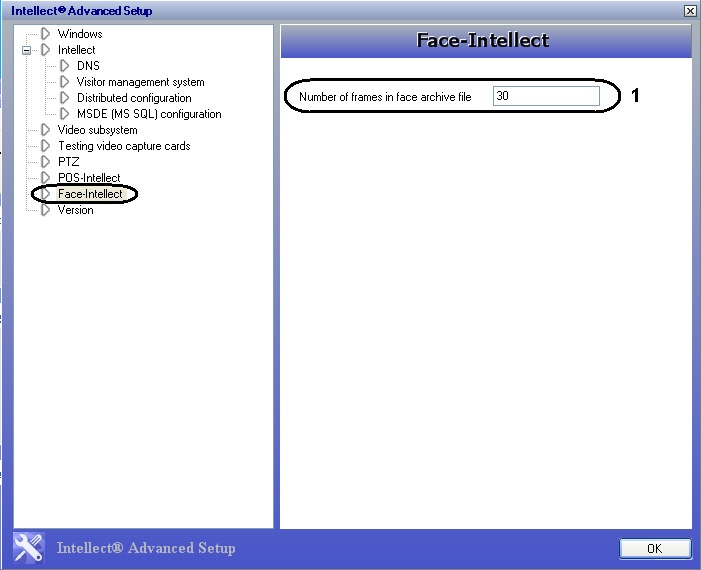The image size is (701, 570).
Task: Select the Face-Intellect tree item
Action: click(90, 194)
